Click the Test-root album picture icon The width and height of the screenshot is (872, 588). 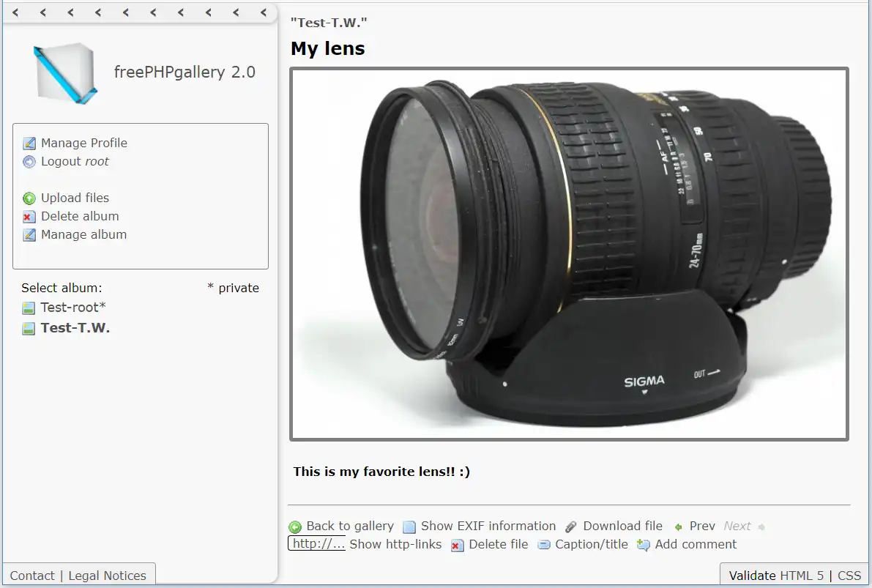click(29, 308)
